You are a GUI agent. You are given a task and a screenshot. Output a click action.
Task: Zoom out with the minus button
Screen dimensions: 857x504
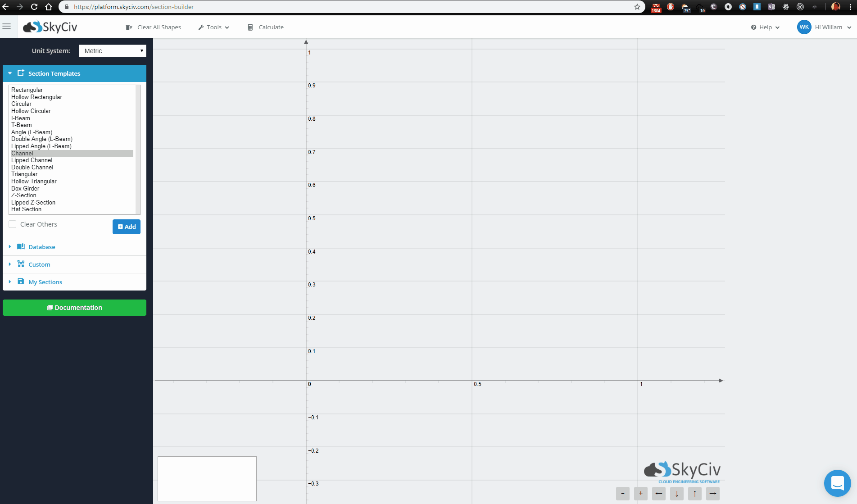click(x=622, y=494)
